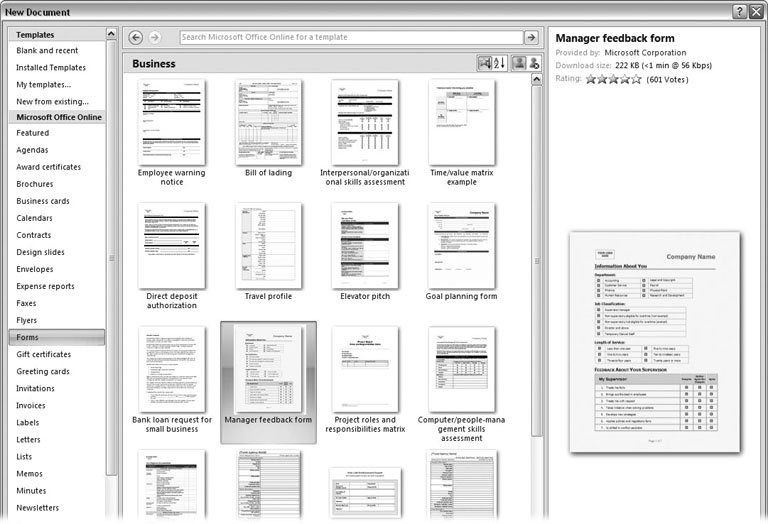The height and width of the screenshot is (524, 768).
Task: Select the Contracts category
Action: click(33, 235)
